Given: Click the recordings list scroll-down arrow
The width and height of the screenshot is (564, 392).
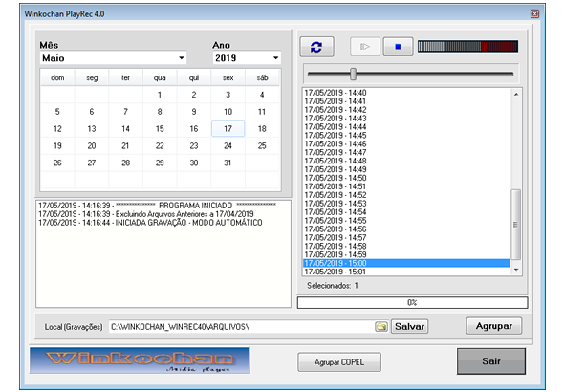Looking at the screenshot, I should 516,270.
